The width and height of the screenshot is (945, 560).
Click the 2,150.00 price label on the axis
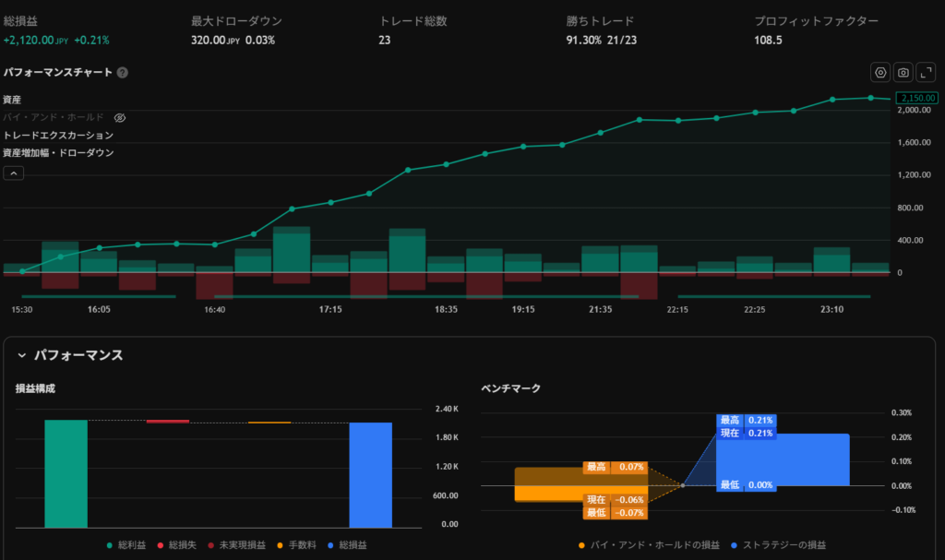coord(916,98)
